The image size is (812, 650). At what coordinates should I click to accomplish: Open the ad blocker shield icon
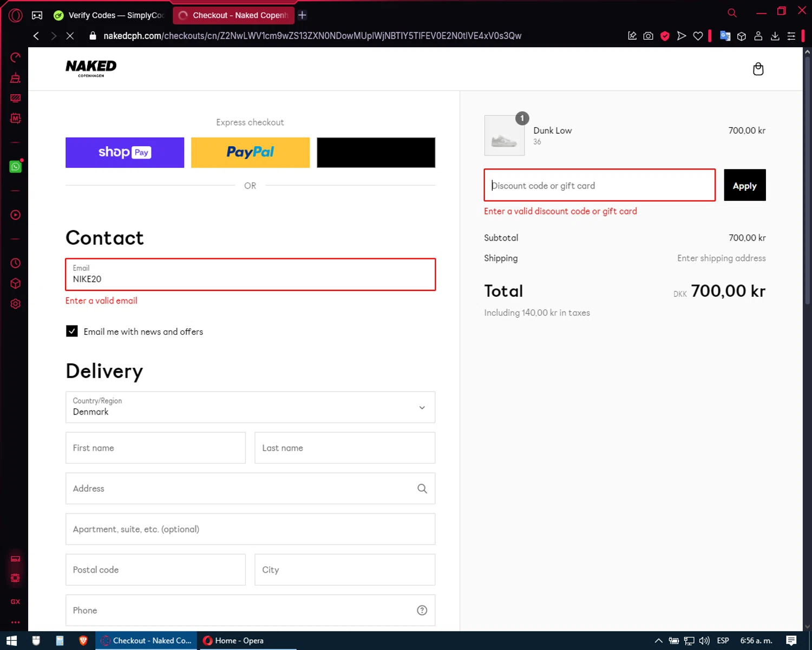pos(665,36)
